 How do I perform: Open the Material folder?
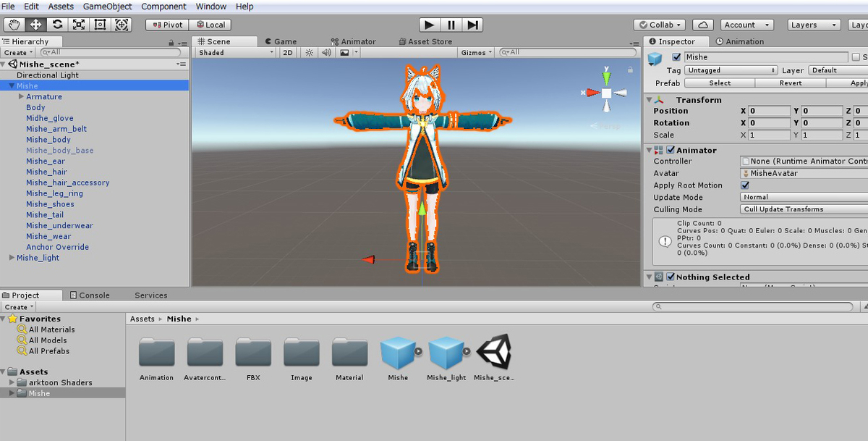(349, 353)
